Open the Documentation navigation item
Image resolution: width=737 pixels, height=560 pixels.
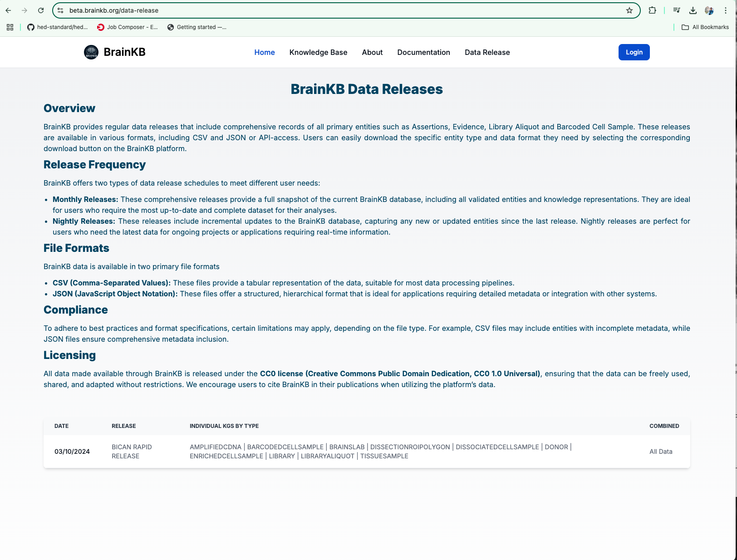click(x=423, y=52)
